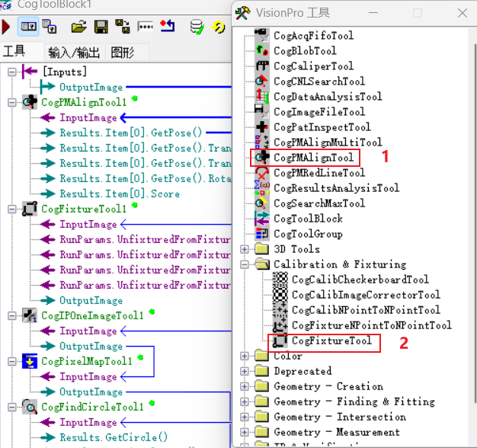This screenshot has width=477, height=448.
Task: Click the floating results window toolbar icon
Action: [49, 26]
